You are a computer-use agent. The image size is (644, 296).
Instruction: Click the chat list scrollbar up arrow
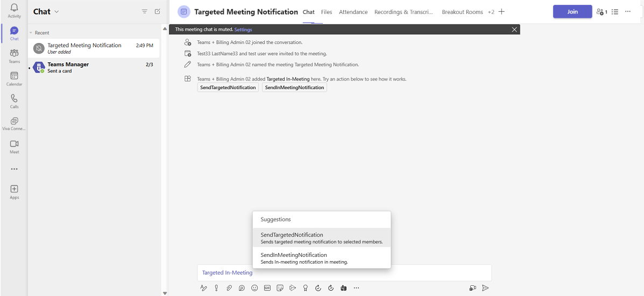tap(165, 28)
